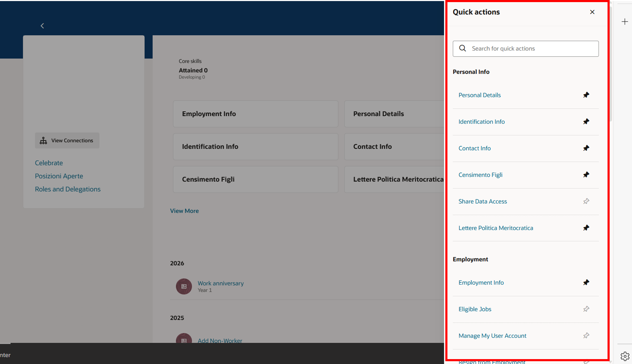Screen dimensions: 632x364
Task: Unpin the Employment Info quick action
Action: (x=586, y=282)
